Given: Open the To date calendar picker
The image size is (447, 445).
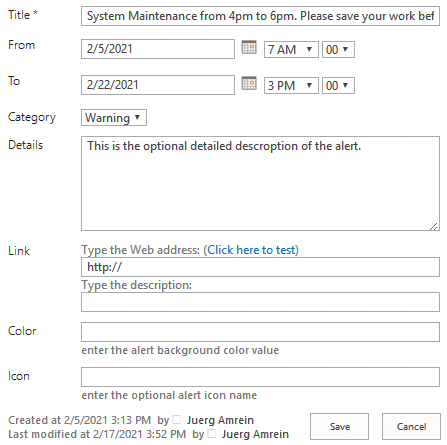Looking at the screenshot, I should click(x=249, y=83).
